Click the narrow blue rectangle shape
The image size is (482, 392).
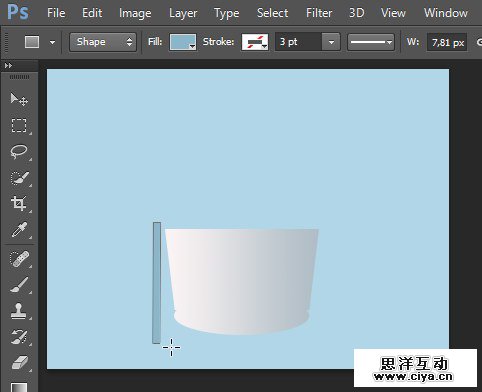(157, 283)
